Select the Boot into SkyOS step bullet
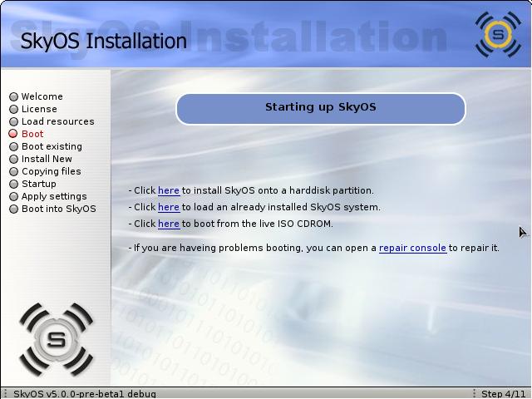532x399 pixels. point(13,209)
